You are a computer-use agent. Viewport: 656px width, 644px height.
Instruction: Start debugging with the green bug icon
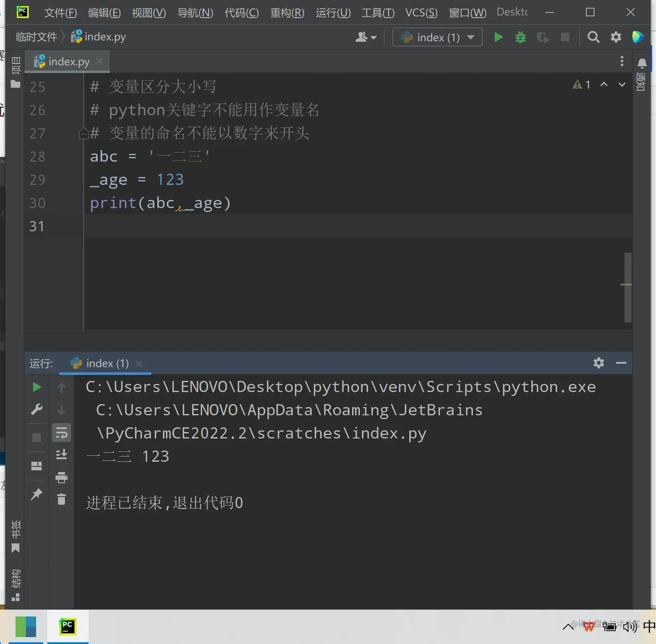click(x=520, y=37)
